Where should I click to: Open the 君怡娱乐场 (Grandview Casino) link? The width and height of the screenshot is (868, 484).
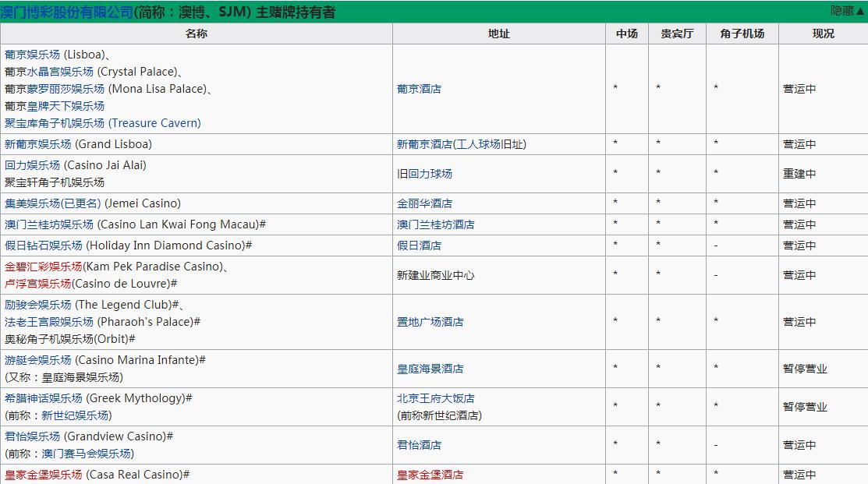(32, 436)
